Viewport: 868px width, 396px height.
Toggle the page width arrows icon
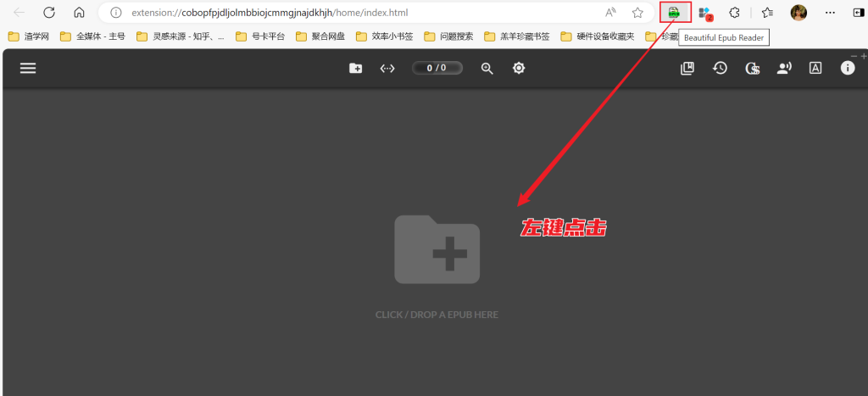pyautogui.click(x=387, y=68)
